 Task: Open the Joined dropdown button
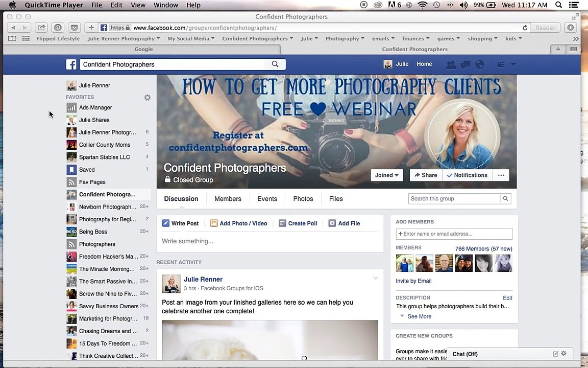coord(386,175)
